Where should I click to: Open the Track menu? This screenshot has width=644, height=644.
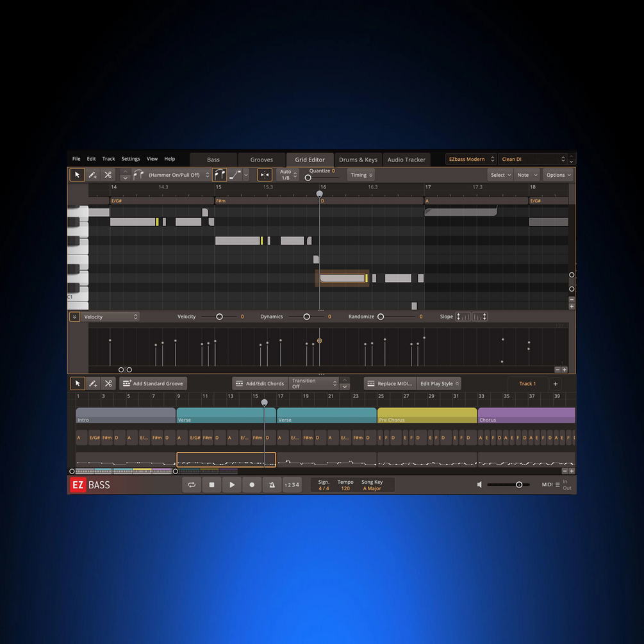click(108, 159)
